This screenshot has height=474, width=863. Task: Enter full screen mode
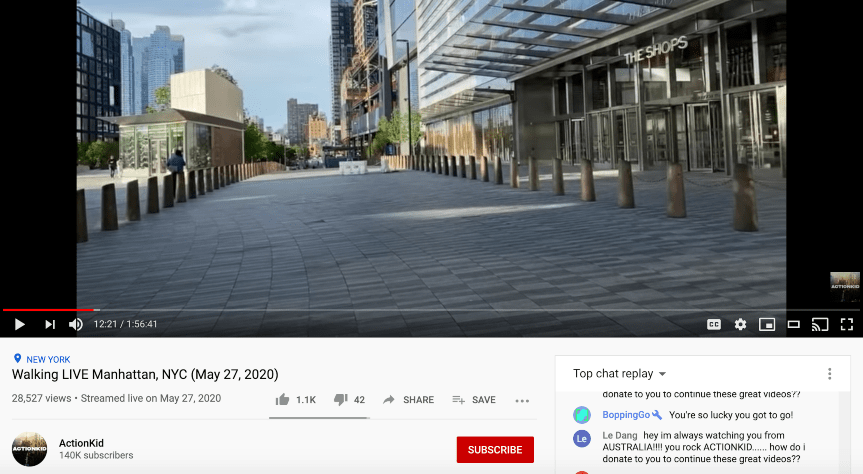tap(846, 324)
